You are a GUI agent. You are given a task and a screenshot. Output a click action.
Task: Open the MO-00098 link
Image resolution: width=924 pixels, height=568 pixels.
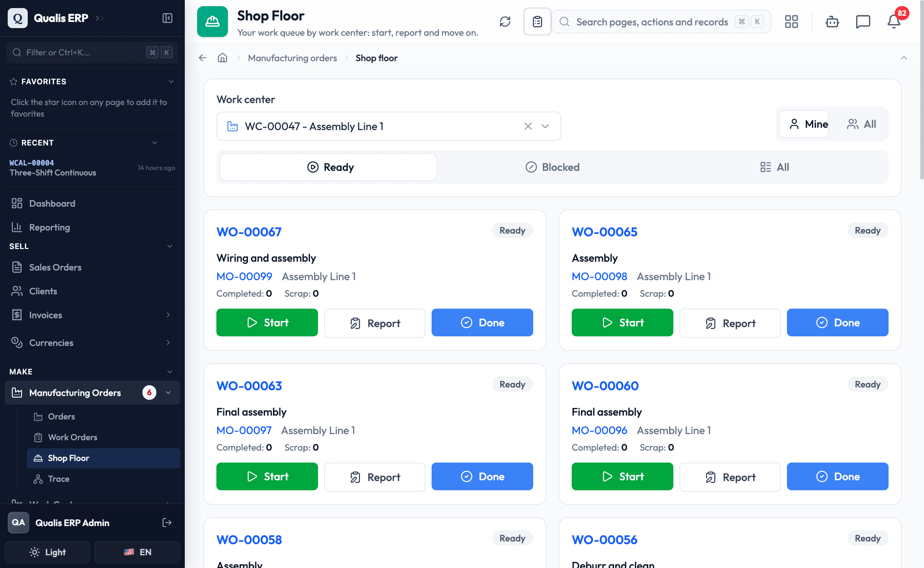click(599, 276)
